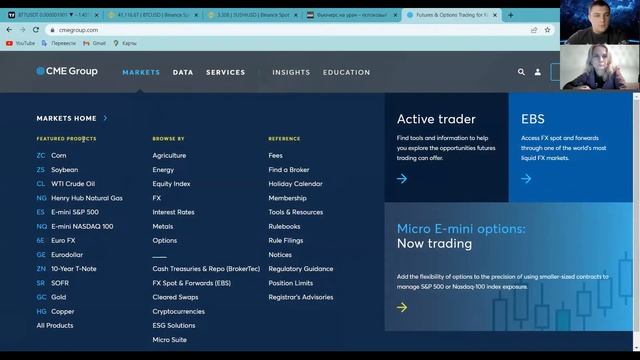640x360 pixels.
Task: Click the EBS arrow icon
Action: (526, 179)
